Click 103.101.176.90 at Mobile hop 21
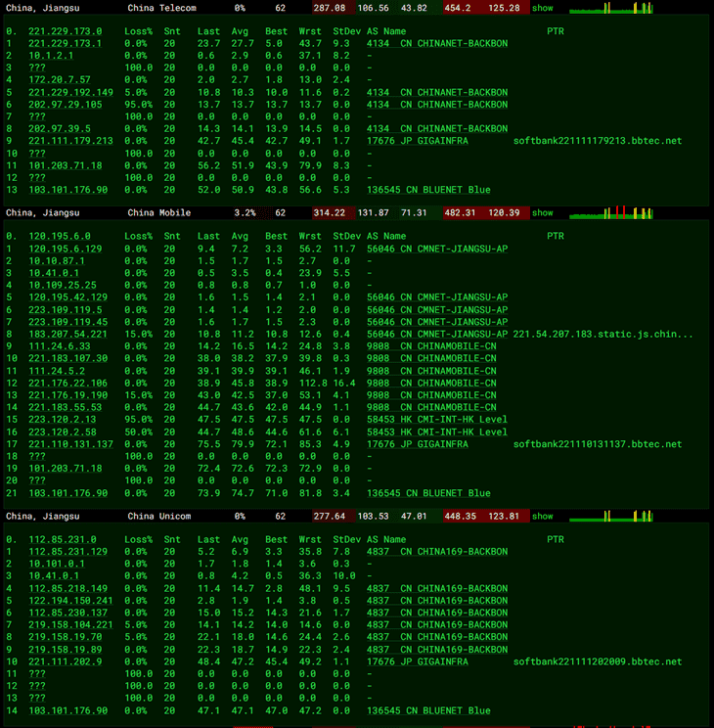The image size is (714, 728). tap(67, 493)
